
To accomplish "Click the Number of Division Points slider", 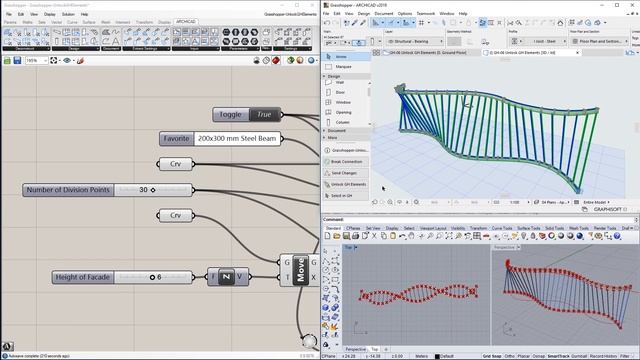I will pos(153,190).
